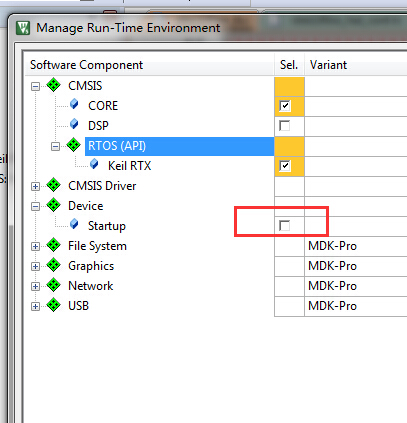Screen dimensions: 407x423
Task: Uncheck the CORE component checkbox
Action: pyautogui.click(x=285, y=106)
